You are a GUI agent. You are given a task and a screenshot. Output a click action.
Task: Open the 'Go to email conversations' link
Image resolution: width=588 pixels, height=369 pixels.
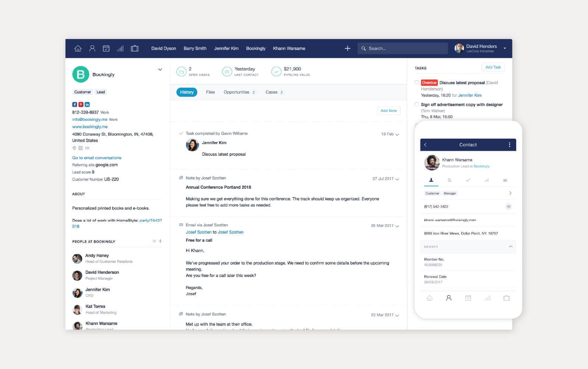[x=96, y=158]
